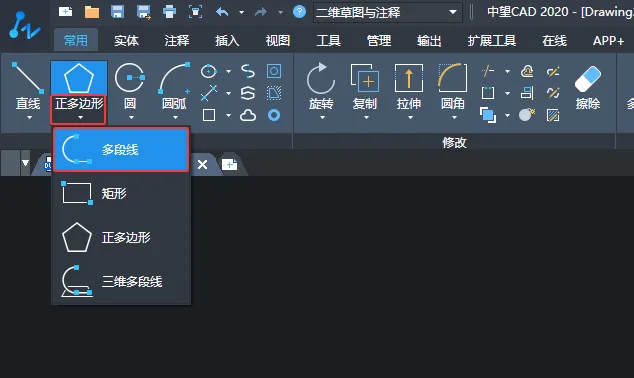The image size is (634, 378).
Task: Collapse the 正多边形 dropdown arrow
Action: [x=80, y=118]
